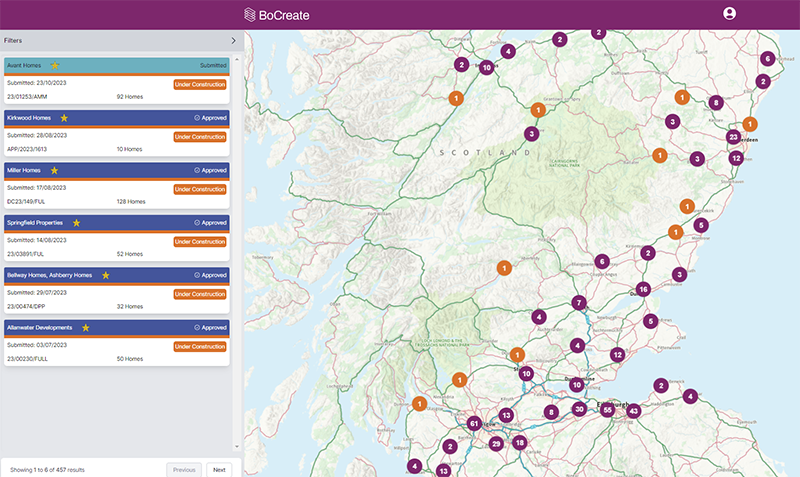Open cluster marker 43 east of Edinburgh
800x477 pixels.
[x=633, y=411]
